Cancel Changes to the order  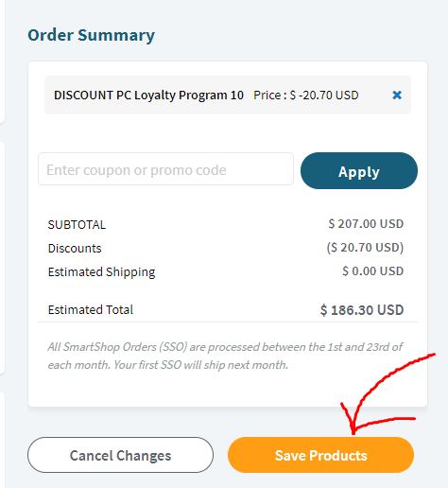[120, 455]
